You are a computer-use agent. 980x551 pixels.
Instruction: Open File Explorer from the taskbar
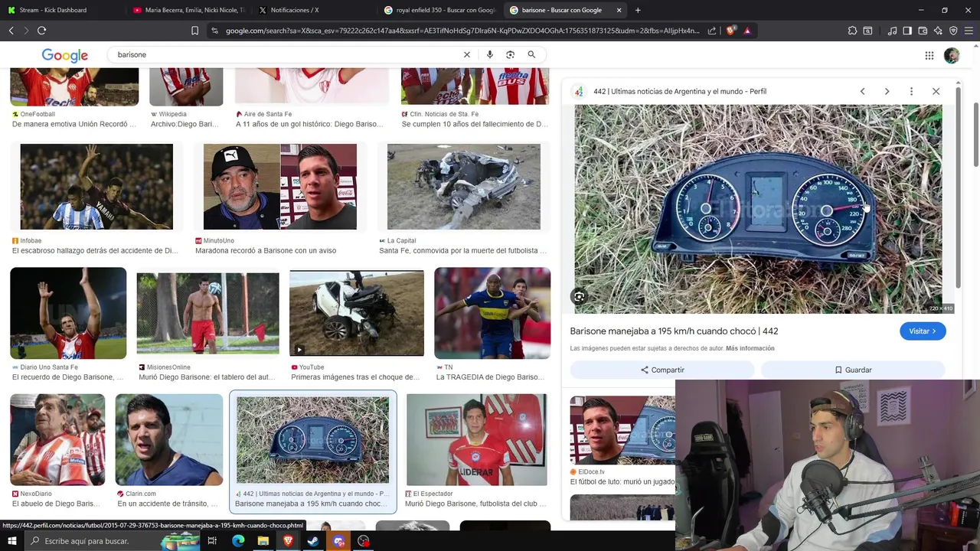point(263,541)
